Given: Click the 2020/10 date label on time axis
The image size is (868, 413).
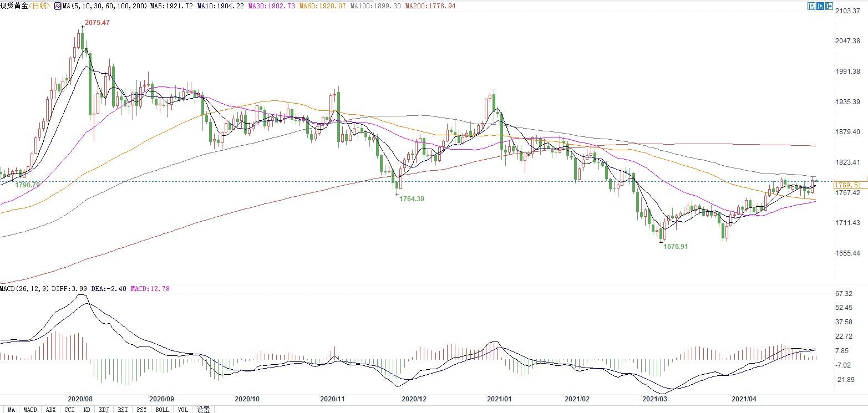Looking at the screenshot, I should (247, 399).
